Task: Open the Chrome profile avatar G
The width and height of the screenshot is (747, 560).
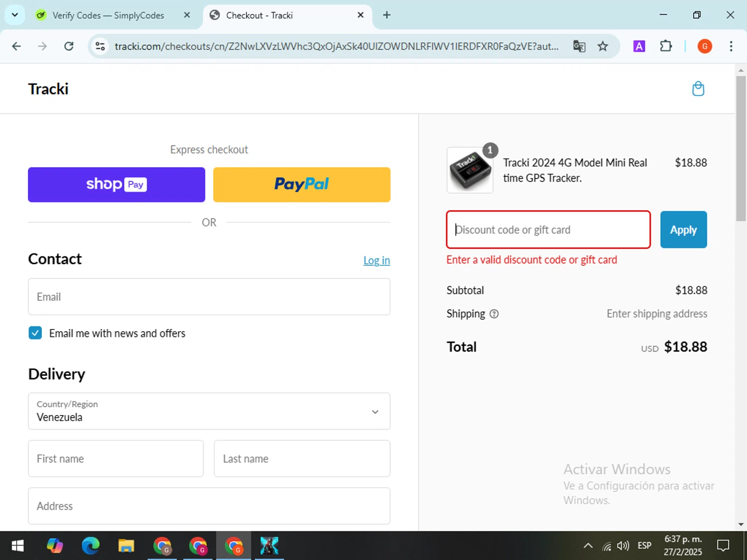Action: [x=705, y=46]
